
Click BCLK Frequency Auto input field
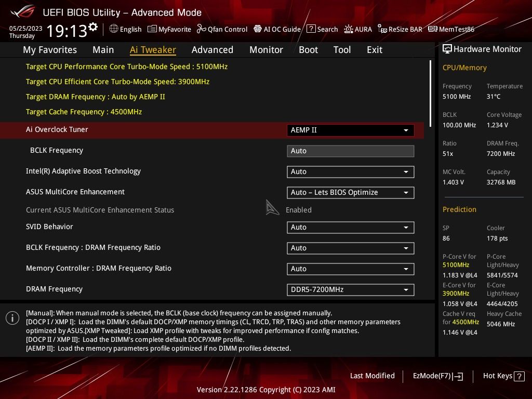click(x=351, y=151)
